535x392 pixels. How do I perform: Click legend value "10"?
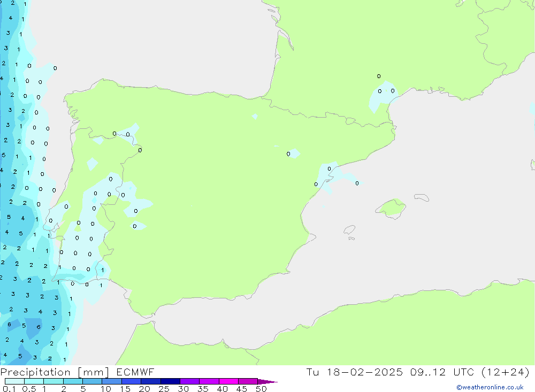tap(106, 389)
